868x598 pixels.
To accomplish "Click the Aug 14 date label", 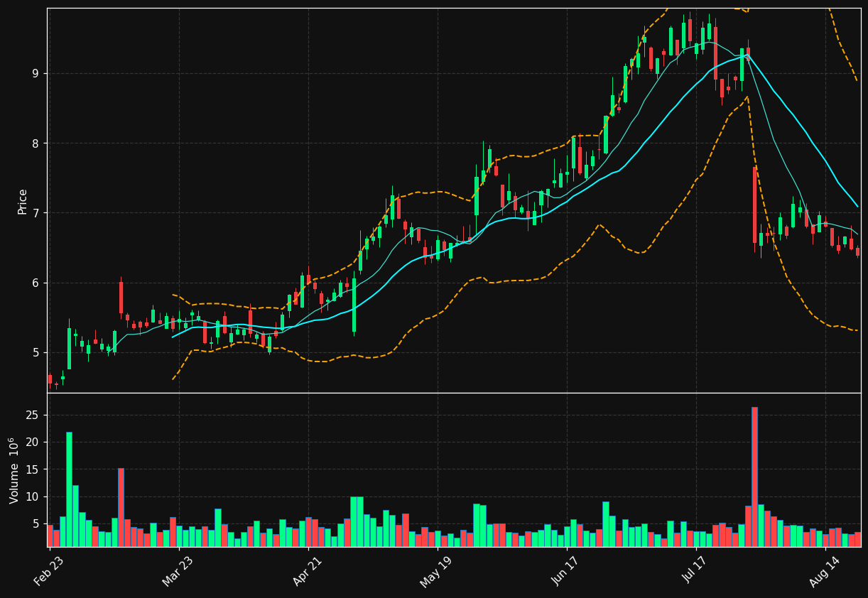I will pos(825,572).
